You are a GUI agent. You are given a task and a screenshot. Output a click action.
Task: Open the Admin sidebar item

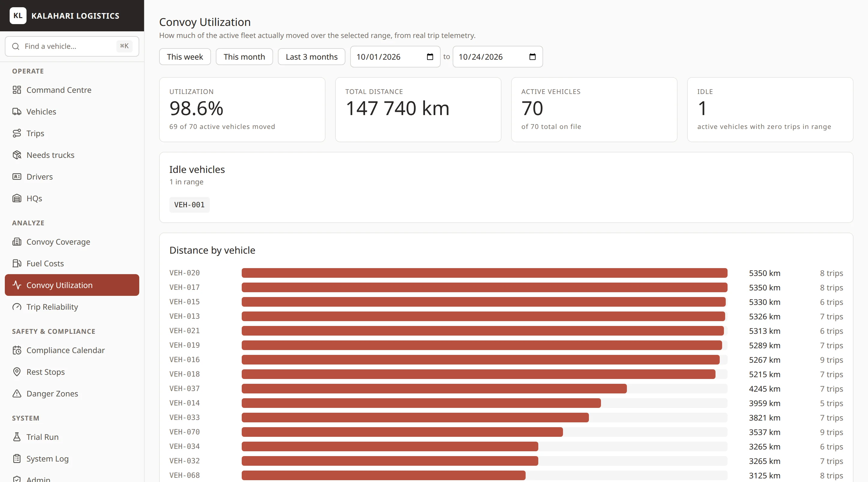click(x=72, y=478)
